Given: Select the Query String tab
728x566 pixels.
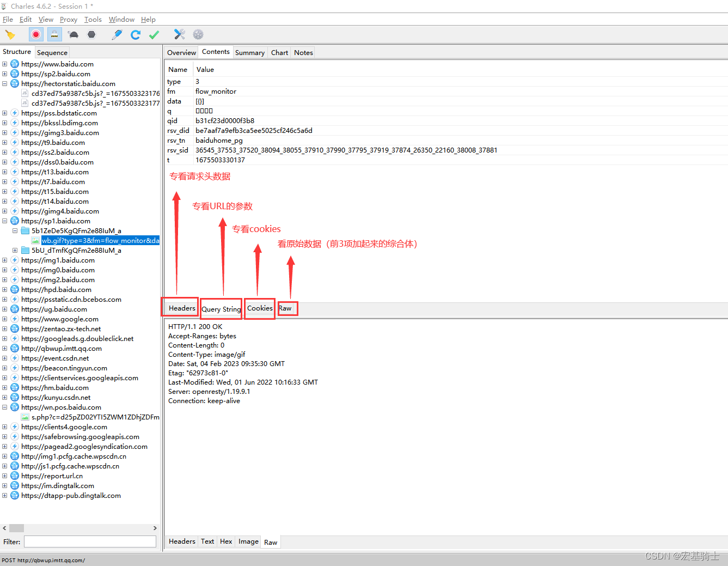Looking at the screenshot, I should click(221, 309).
